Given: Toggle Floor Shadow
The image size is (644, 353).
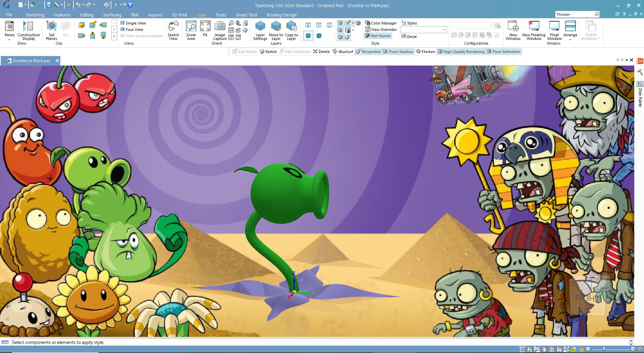Looking at the screenshot, I should (x=398, y=52).
